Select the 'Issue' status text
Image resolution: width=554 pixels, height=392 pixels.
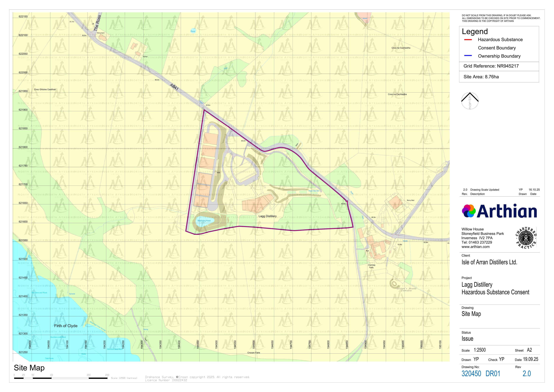coord(467,339)
